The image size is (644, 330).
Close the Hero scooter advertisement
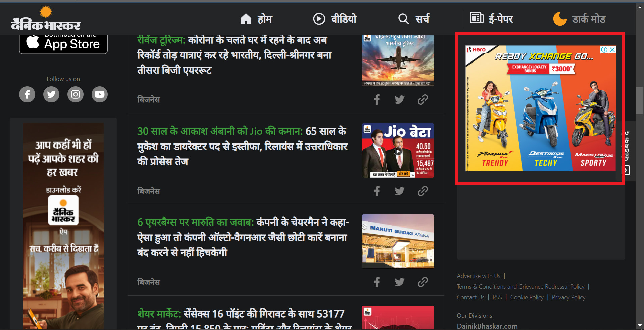pyautogui.click(x=612, y=50)
